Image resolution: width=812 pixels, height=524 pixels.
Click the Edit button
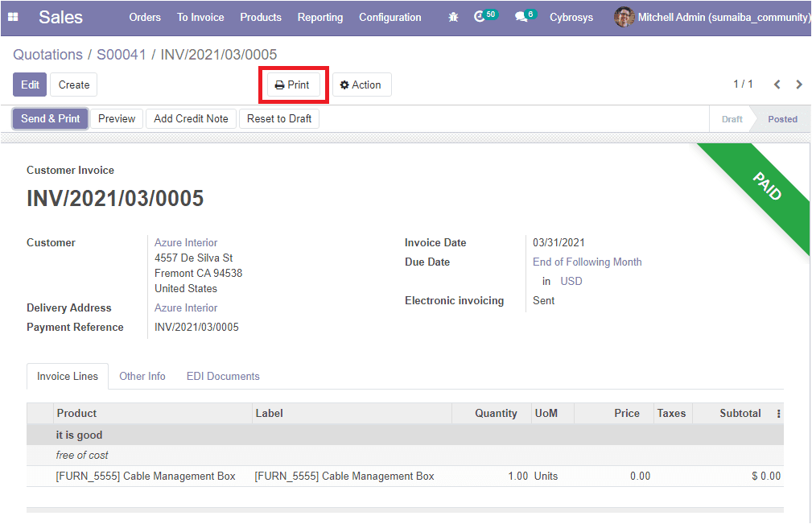[x=30, y=85]
